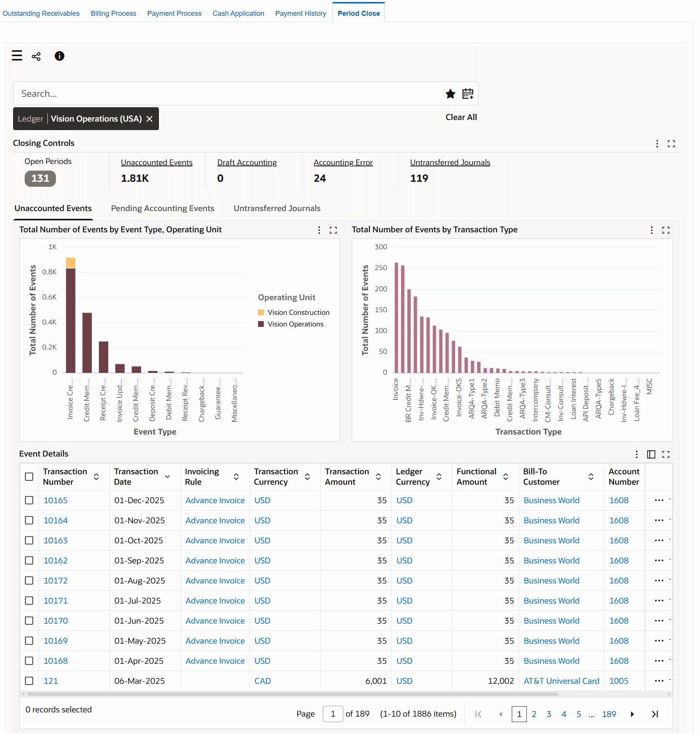This screenshot has width=700, height=734.
Task: Select the checkbox for transaction 10163
Action: coord(29,541)
